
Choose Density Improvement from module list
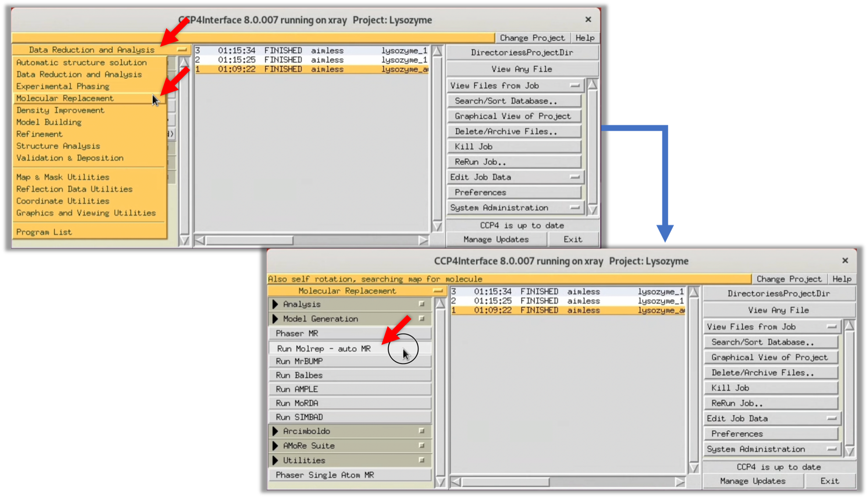pos(60,110)
